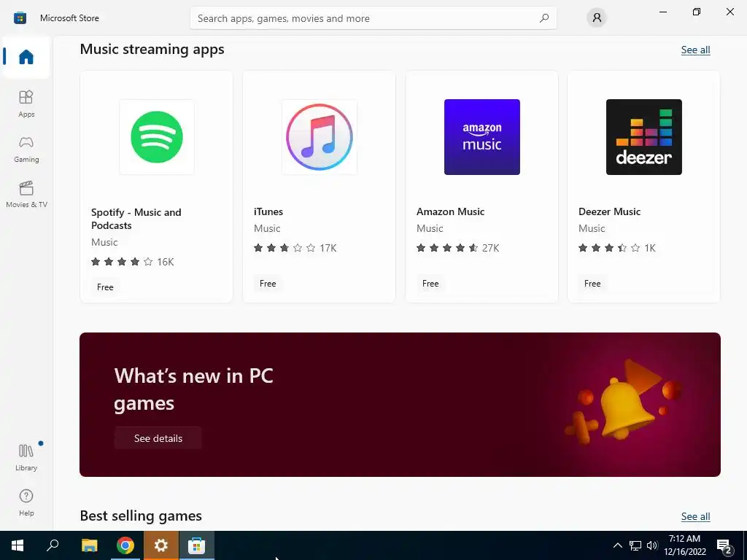Click the search magnifier icon in search box
Viewport: 747px width, 560px height.
[543, 18]
